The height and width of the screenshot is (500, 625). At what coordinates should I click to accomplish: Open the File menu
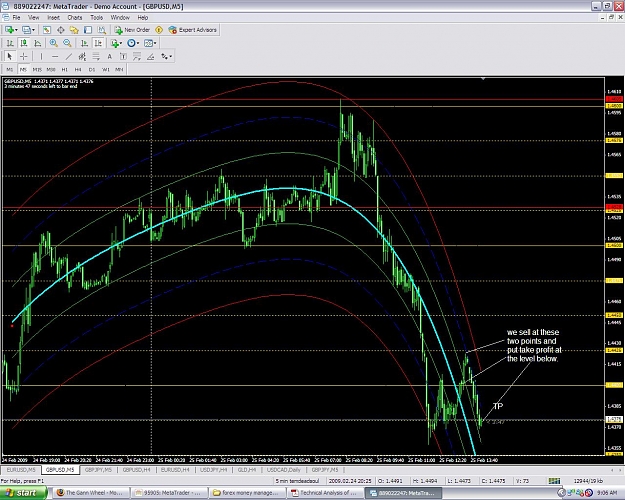point(16,18)
